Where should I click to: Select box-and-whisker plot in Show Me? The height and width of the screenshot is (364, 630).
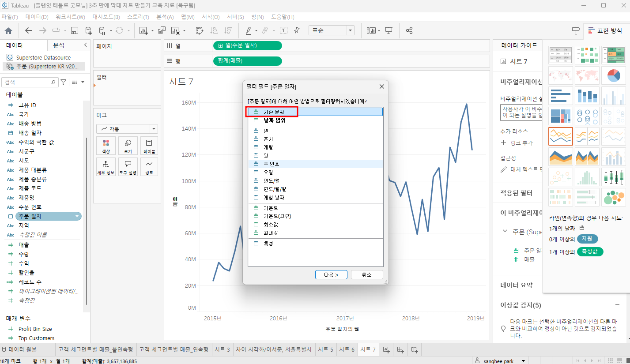614,177
